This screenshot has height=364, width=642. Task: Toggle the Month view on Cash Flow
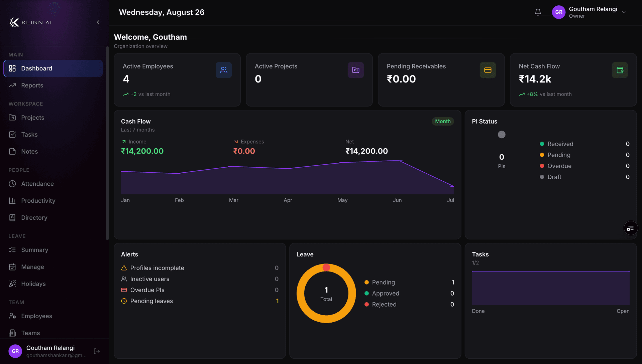pos(443,122)
